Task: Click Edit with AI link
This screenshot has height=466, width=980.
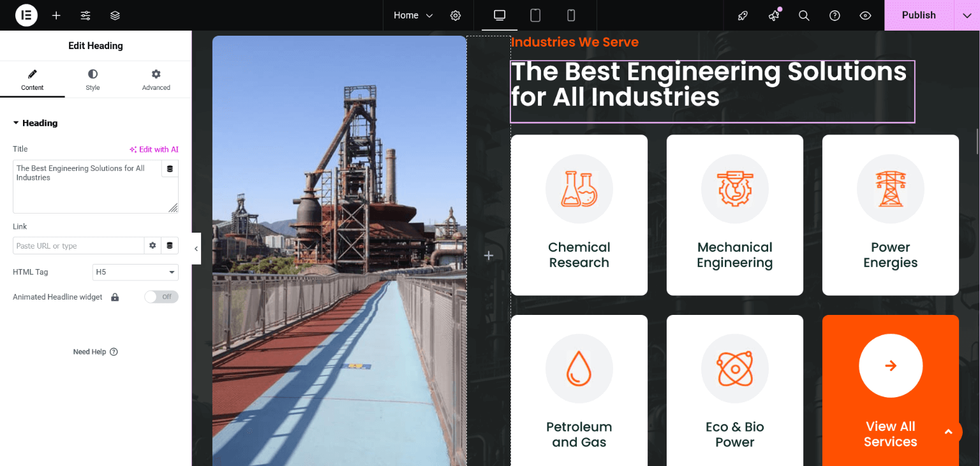Action: (x=154, y=149)
